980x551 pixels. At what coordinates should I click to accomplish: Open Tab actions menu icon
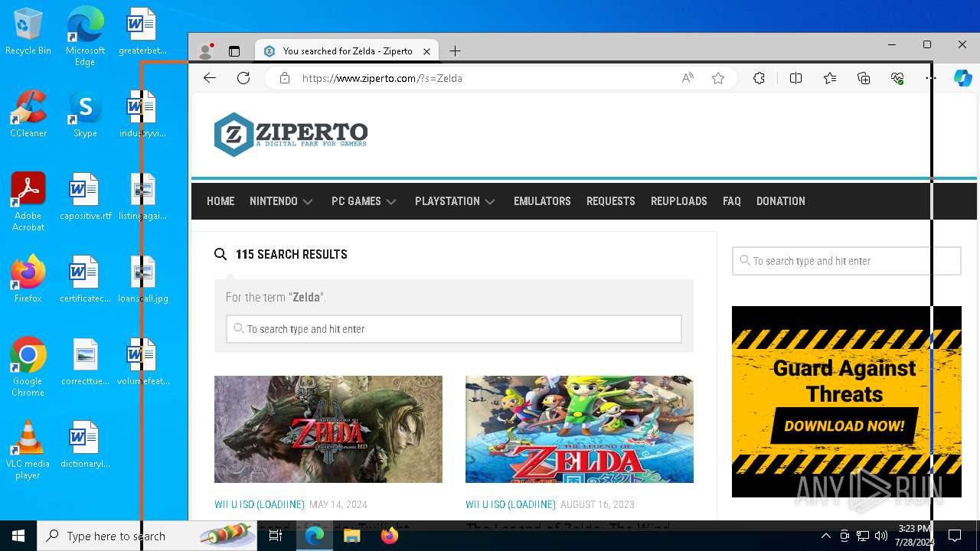[234, 51]
